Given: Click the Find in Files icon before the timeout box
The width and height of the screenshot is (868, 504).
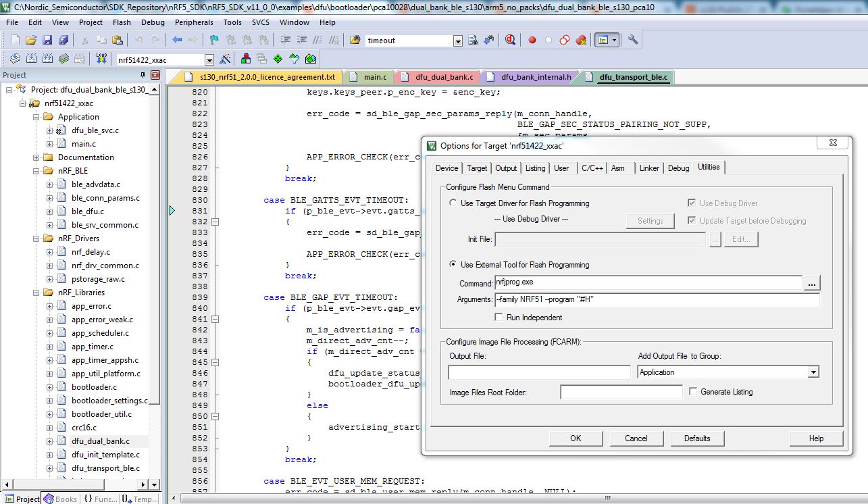Looking at the screenshot, I should pyautogui.click(x=355, y=41).
